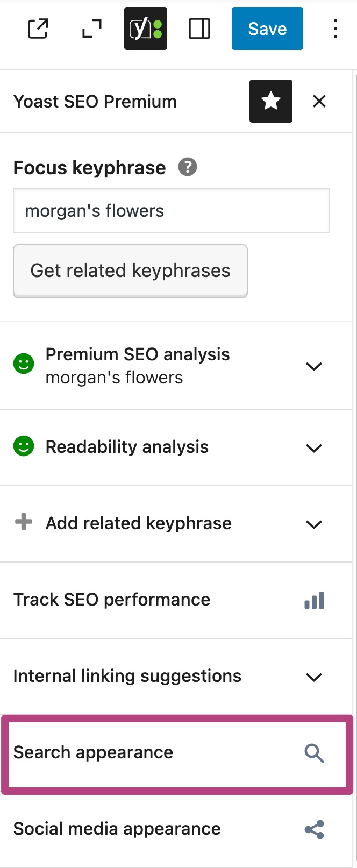Expand the Premium SEO analysis chevron
This screenshot has height=868, width=357.
[x=314, y=366]
